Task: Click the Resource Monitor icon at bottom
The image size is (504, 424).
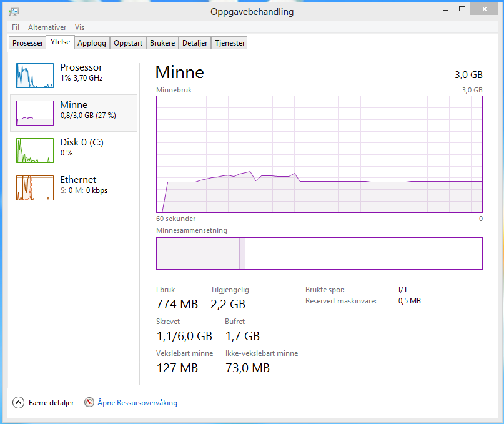Action: pyautogui.click(x=89, y=402)
